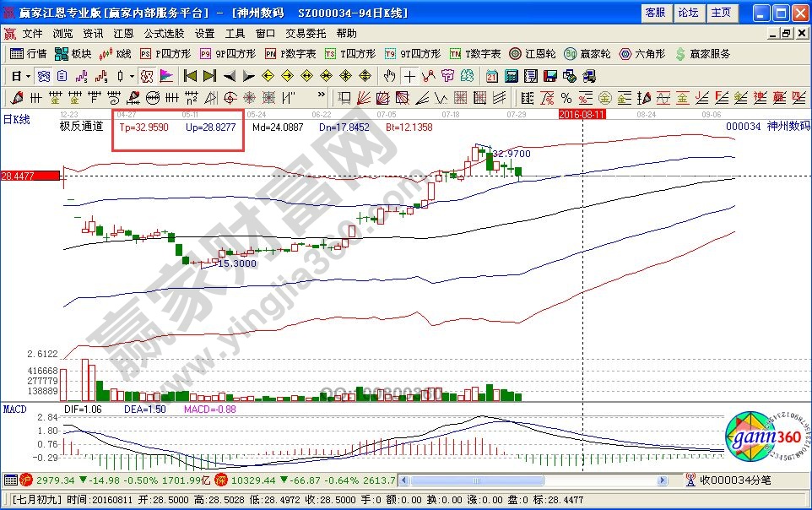This screenshot has width=812, height=510.
Task: Click the 论坛 forum button
Action: click(x=688, y=13)
